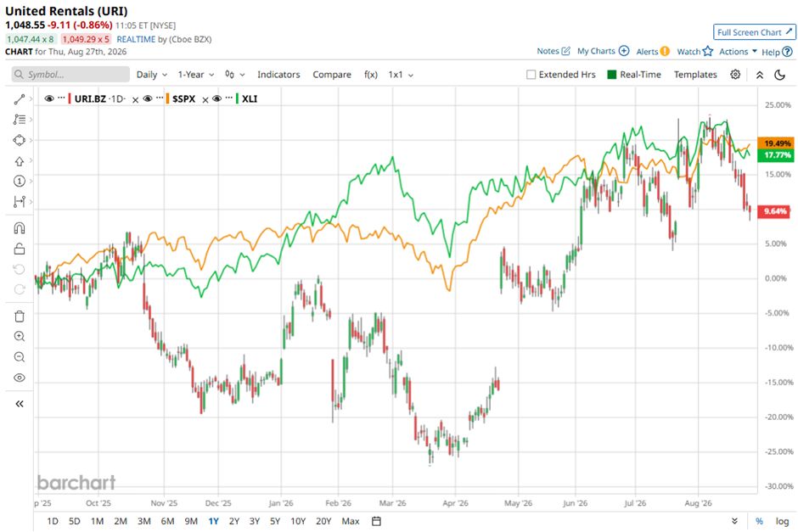
Task: Click the My Charts link
Action: [596, 51]
